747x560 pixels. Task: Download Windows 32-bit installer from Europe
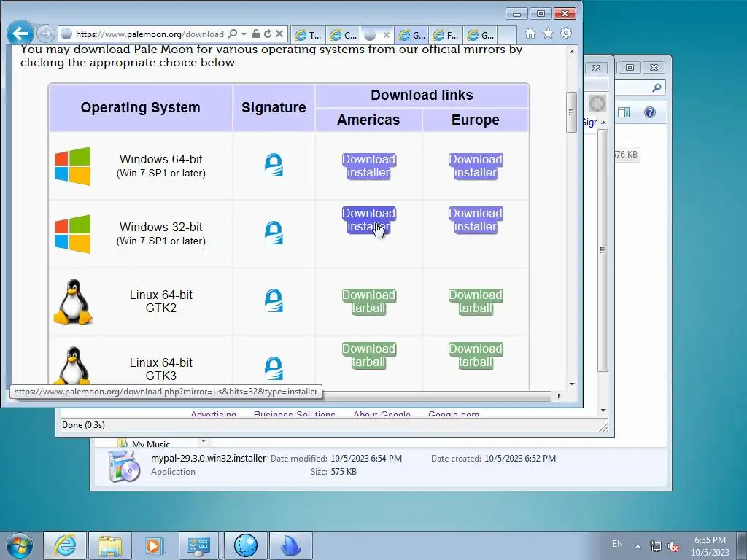[x=476, y=219]
